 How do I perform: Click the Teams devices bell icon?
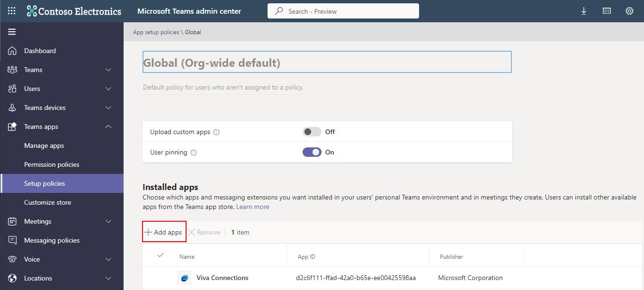coord(12,108)
